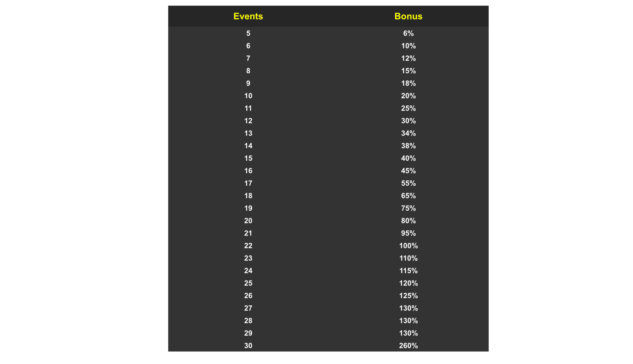Image resolution: width=633 pixels, height=364 pixels.
Task: Click the events value 18
Action: [248, 196]
